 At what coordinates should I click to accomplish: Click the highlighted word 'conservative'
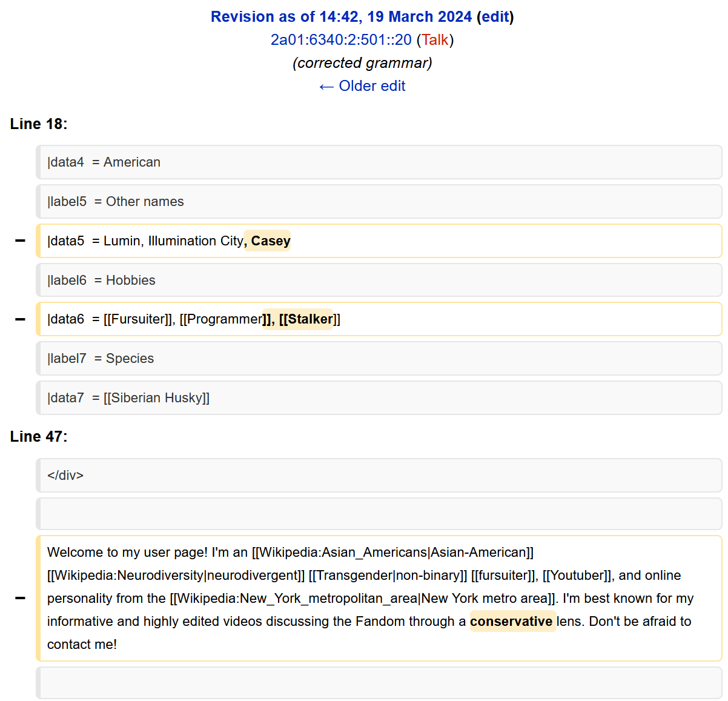tap(511, 622)
